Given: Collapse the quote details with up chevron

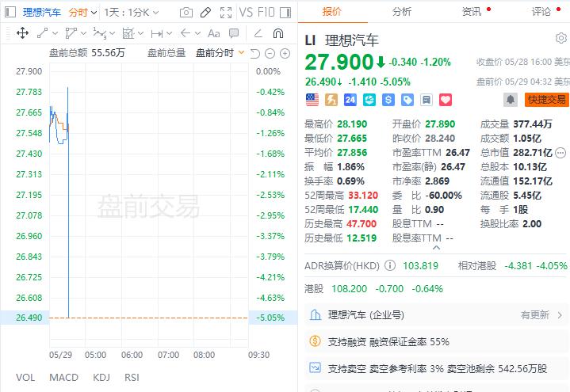Looking at the screenshot, I should pyautogui.click(x=437, y=248).
